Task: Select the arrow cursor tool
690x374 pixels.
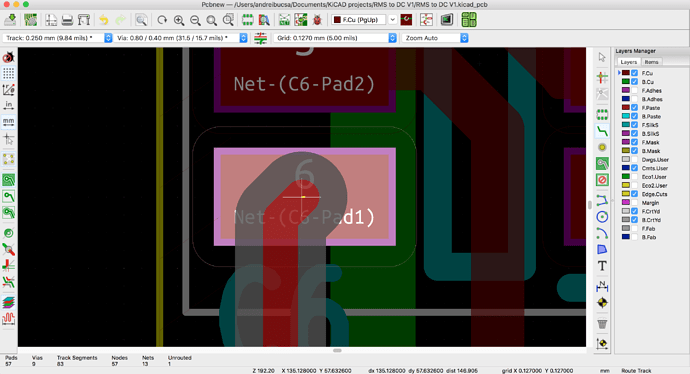Action: tap(602, 57)
